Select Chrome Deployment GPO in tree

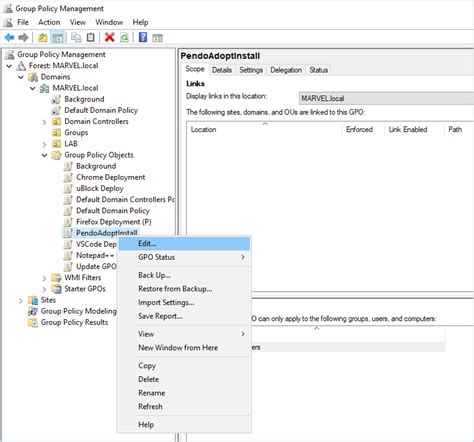pyautogui.click(x=110, y=177)
